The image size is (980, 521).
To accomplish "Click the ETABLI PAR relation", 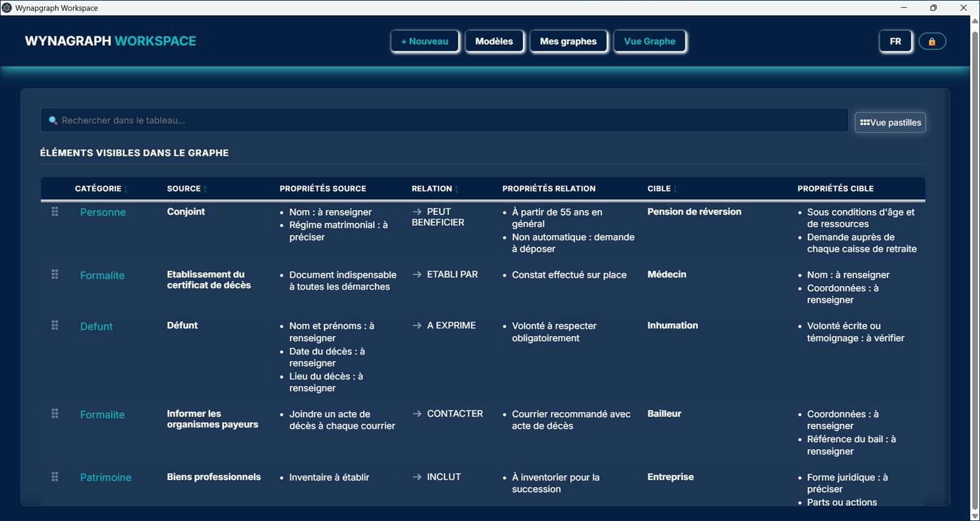I will (x=445, y=275).
